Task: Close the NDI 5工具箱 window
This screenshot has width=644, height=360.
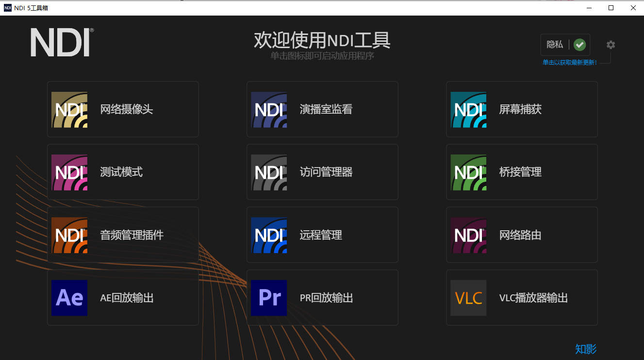Action: point(633,8)
